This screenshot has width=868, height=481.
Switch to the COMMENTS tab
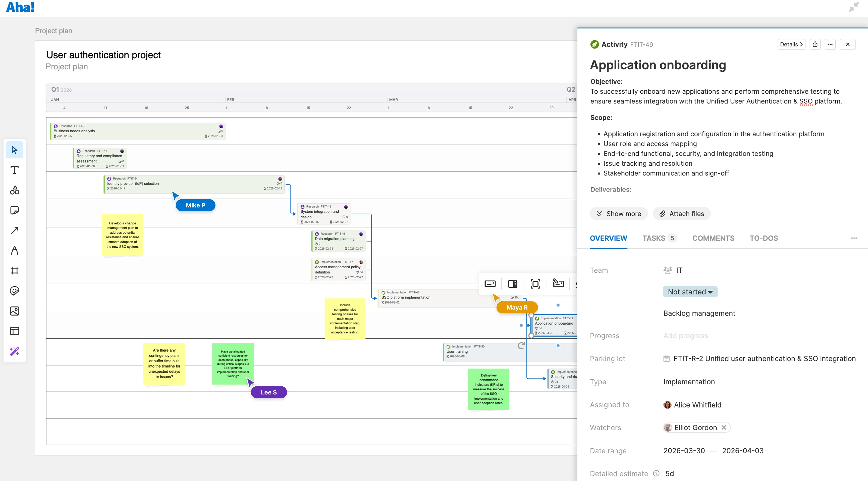713,238
